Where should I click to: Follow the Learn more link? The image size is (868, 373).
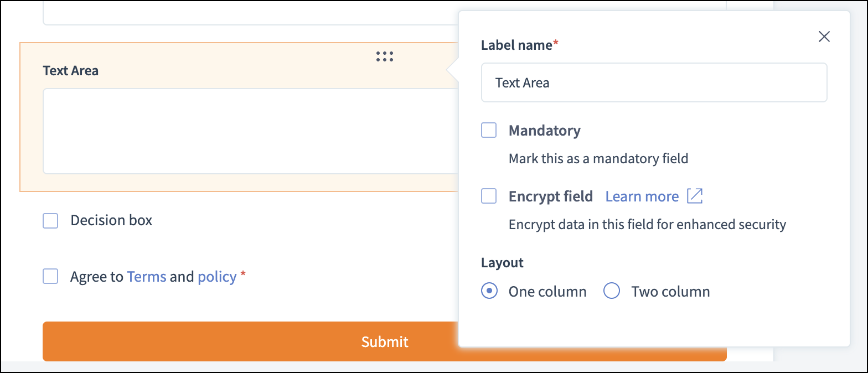(642, 196)
